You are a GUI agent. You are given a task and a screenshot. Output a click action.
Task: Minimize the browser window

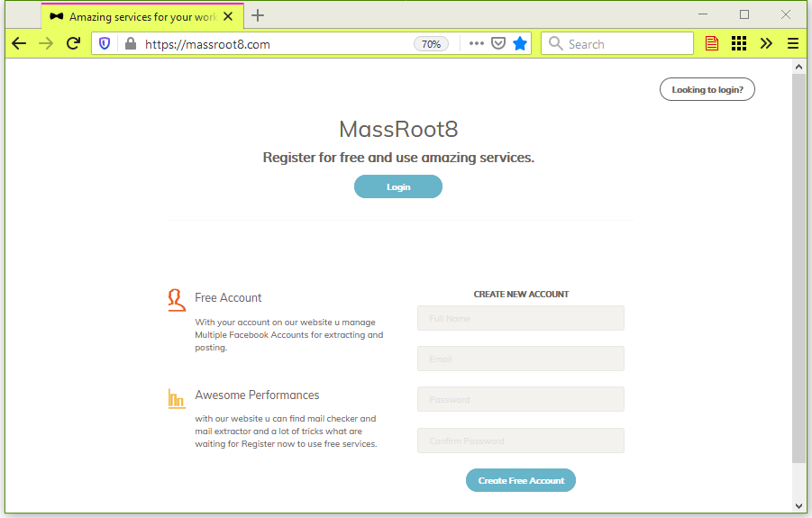pos(703,14)
